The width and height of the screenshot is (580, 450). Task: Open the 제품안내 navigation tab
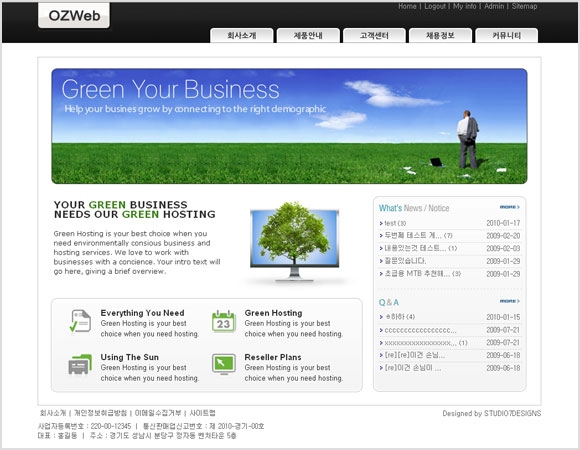308,35
